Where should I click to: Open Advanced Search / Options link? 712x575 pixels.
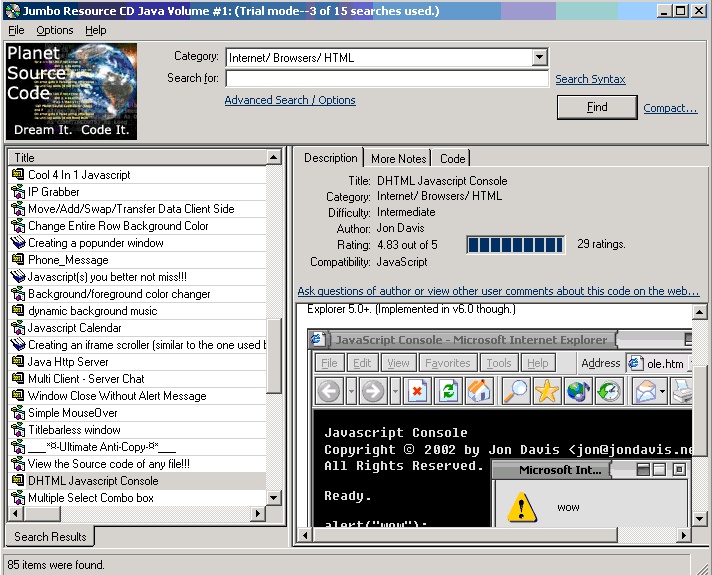pyautogui.click(x=290, y=100)
